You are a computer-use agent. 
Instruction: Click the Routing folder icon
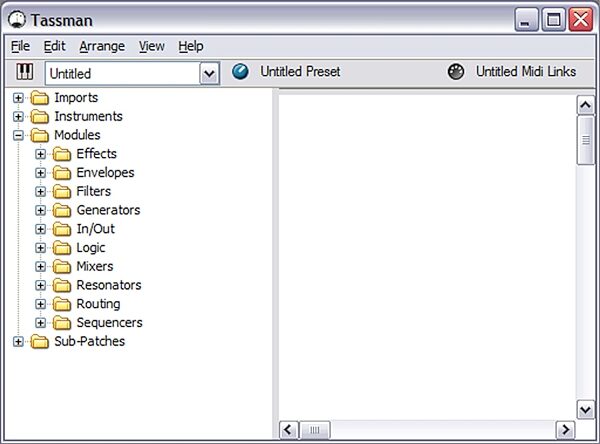pos(62,304)
